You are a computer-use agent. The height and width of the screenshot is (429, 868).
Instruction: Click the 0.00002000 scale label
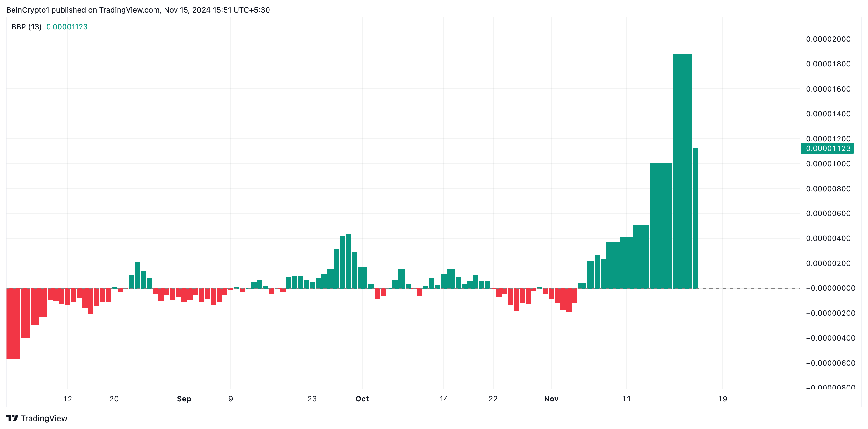point(828,39)
